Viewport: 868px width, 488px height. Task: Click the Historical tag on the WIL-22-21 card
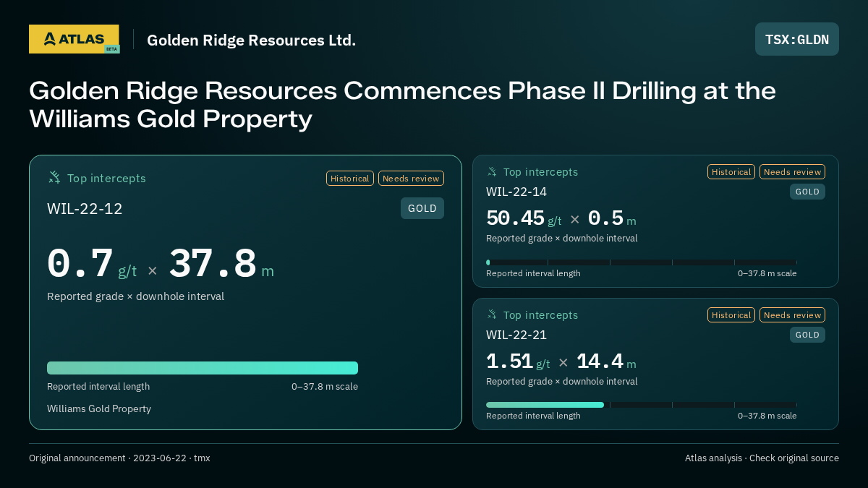pos(731,315)
